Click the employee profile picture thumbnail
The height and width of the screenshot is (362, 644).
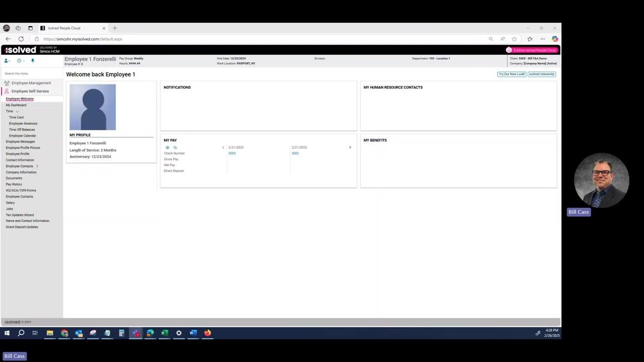(93, 108)
